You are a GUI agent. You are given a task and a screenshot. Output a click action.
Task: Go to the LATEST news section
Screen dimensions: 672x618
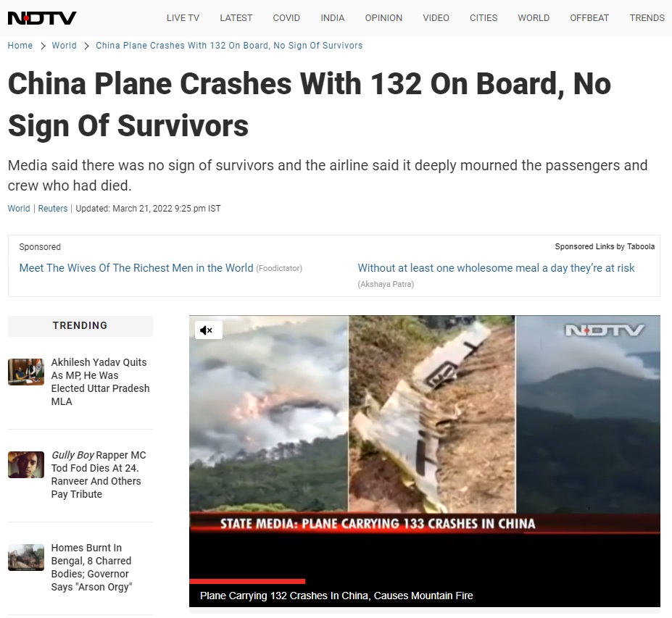tap(236, 18)
